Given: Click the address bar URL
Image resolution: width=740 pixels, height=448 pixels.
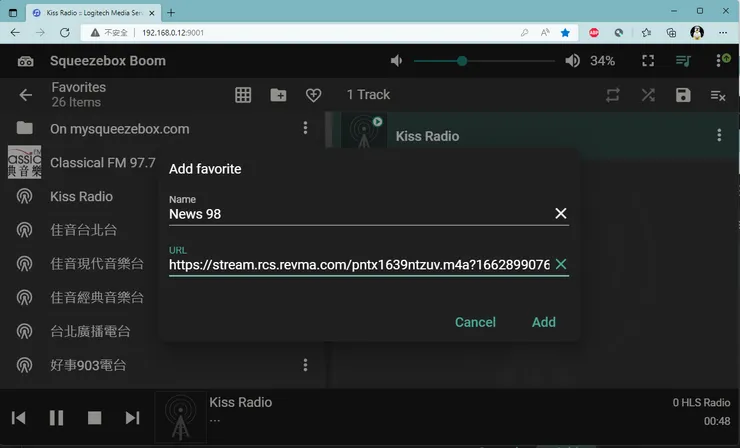Looking at the screenshot, I should pos(173,33).
